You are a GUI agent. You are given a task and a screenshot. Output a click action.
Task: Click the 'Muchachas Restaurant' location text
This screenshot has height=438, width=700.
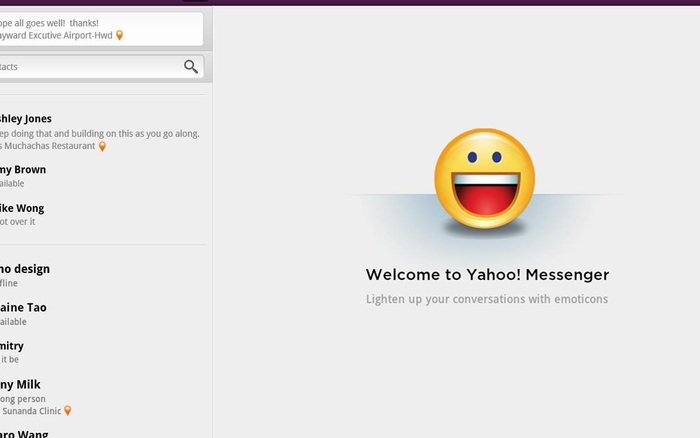click(x=47, y=146)
